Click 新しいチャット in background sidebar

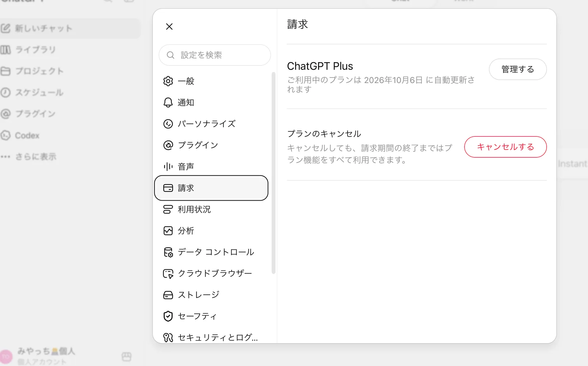click(x=70, y=28)
